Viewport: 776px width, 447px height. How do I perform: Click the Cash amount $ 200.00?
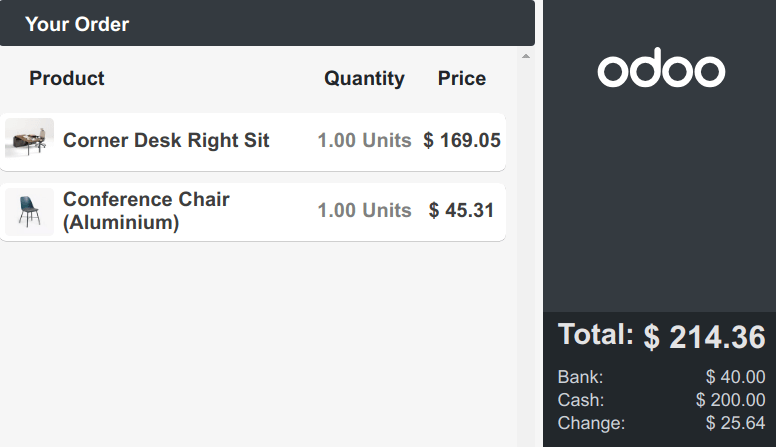click(730, 400)
